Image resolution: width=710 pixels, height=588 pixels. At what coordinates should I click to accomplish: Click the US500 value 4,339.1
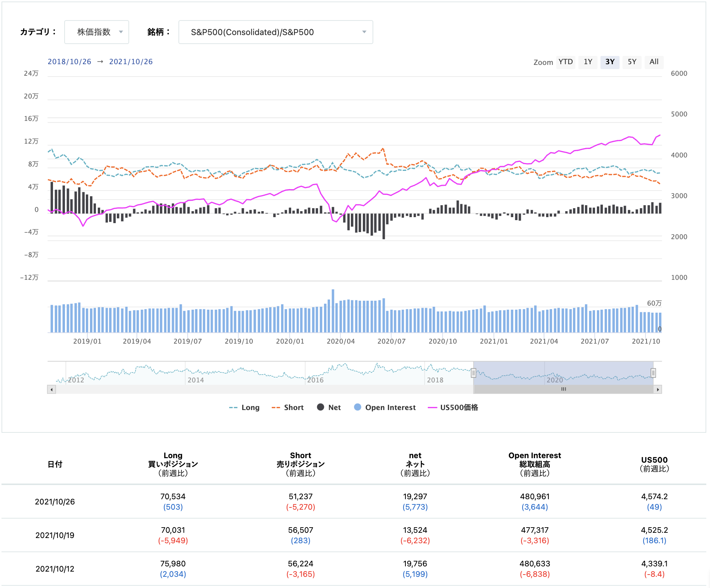[654, 564]
